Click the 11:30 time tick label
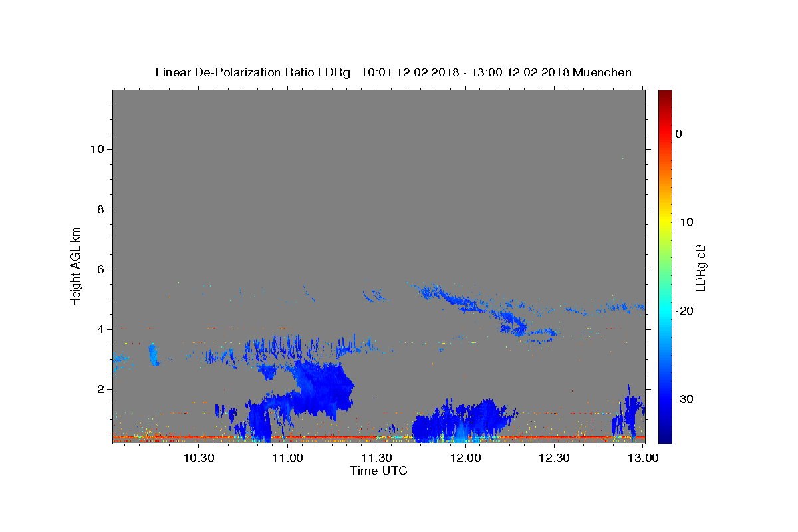 pos(376,458)
